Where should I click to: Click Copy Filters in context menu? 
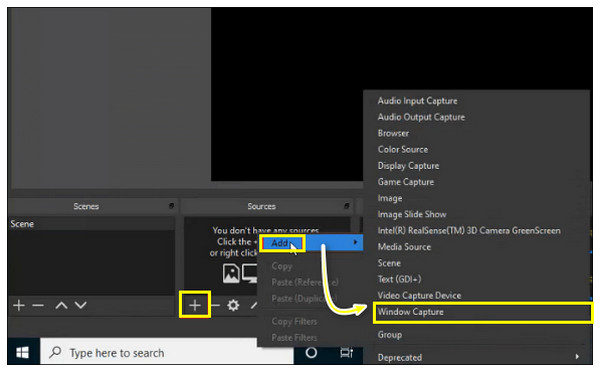pos(294,321)
